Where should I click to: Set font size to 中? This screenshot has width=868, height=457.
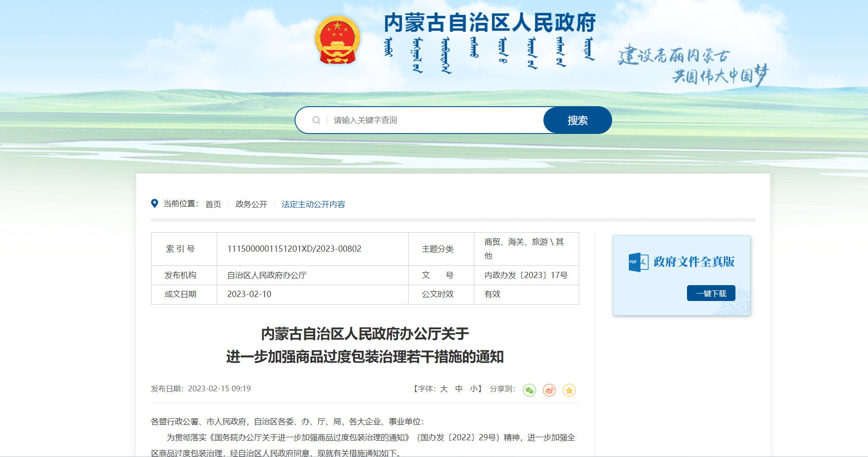(459, 389)
